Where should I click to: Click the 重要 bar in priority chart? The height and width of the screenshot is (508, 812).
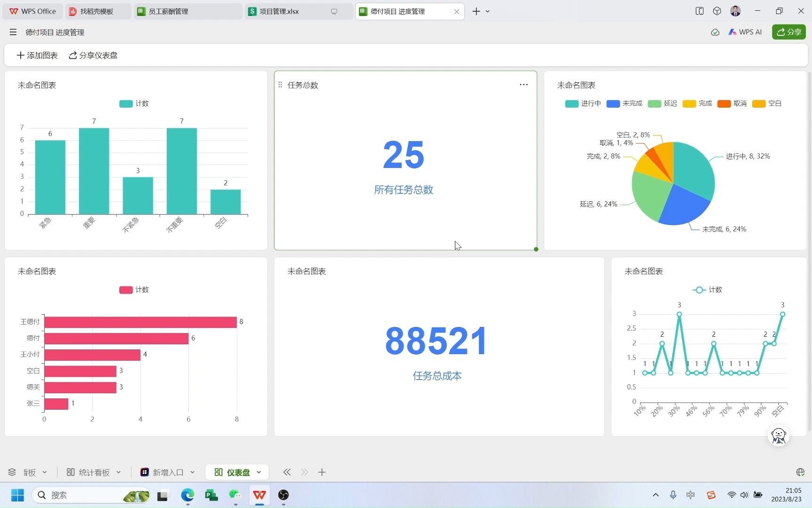94,171
